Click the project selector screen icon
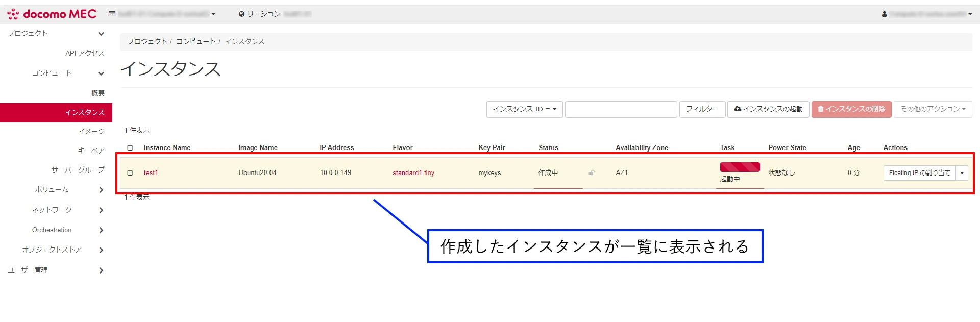The height and width of the screenshot is (322, 980). point(112,14)
